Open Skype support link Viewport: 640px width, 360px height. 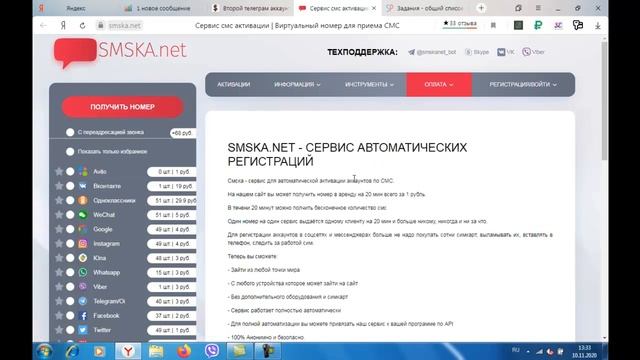pyautogui.click(x=477, y=52)
